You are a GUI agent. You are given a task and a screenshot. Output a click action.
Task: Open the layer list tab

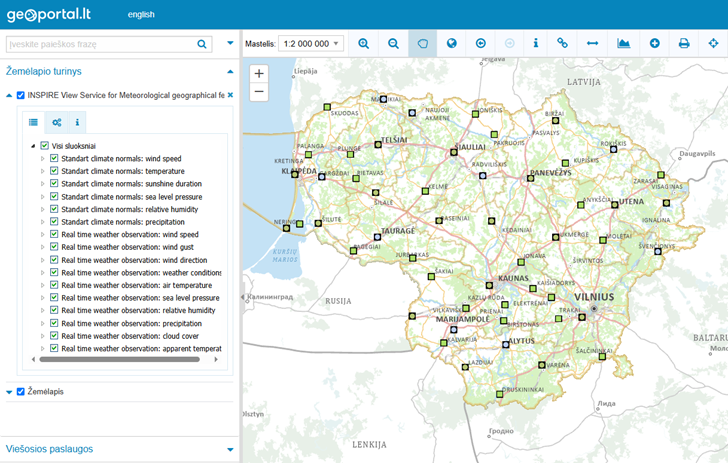coord(33,122)
